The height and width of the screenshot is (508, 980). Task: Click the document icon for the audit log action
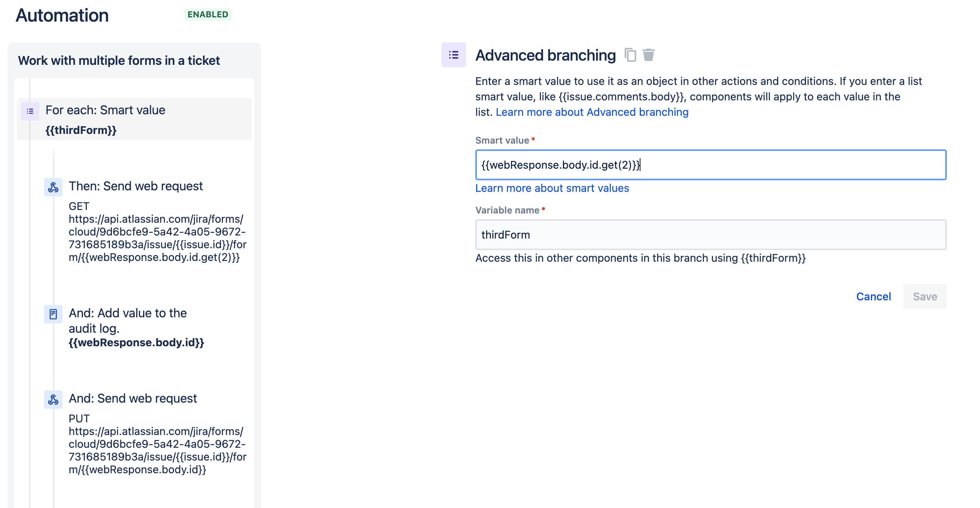coord(54,314)
